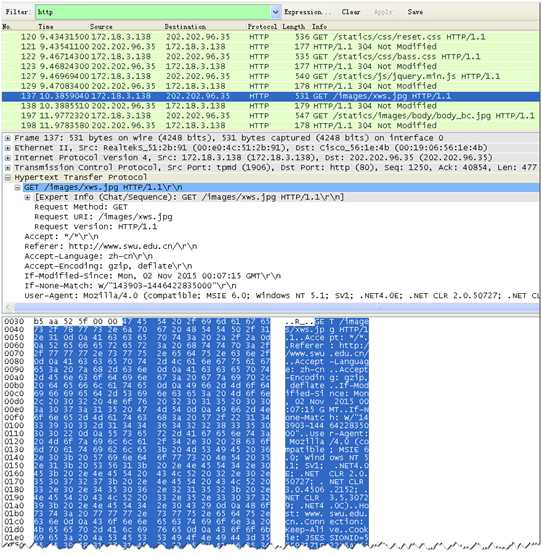Click hex dump row offset 01b0
Screen dimensions: 542x555
click(x=14, y=514)
